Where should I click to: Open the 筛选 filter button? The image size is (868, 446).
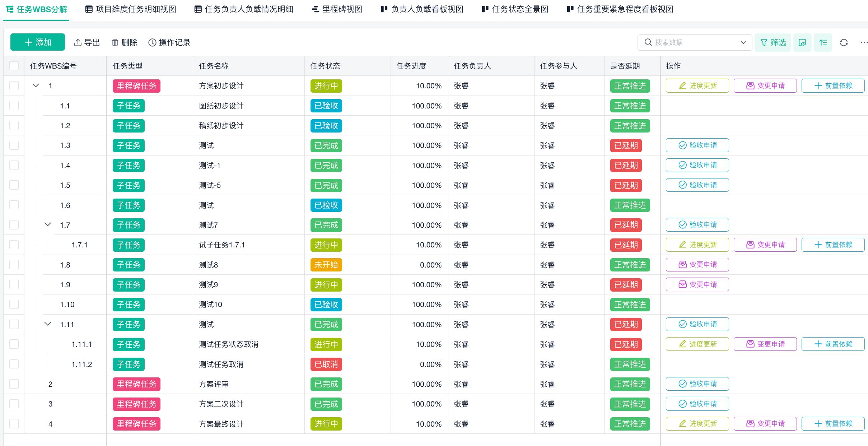(773, 42)
